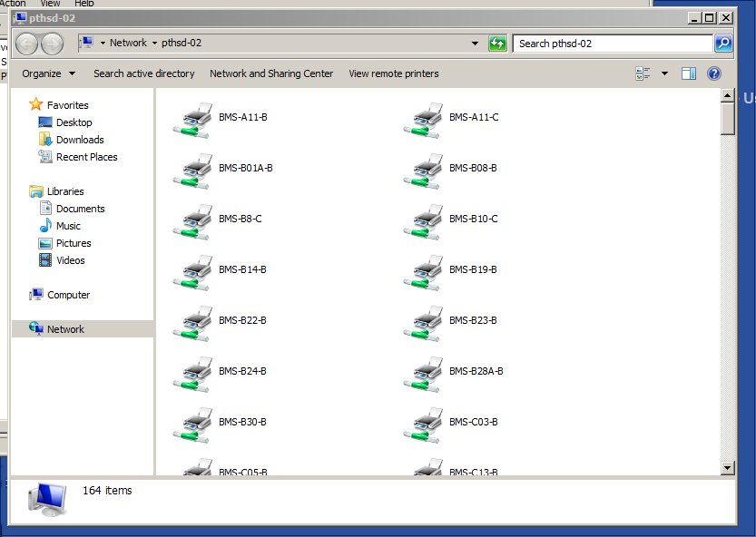Viewport: 756px width, 537px height.
Task: Click the search magnifier icon
Action: [722, 44]
